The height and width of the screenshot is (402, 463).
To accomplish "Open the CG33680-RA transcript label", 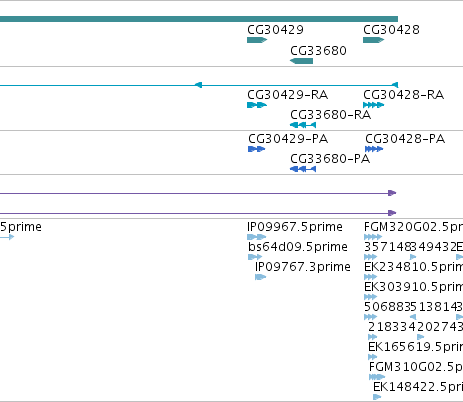I will [330, 115].
